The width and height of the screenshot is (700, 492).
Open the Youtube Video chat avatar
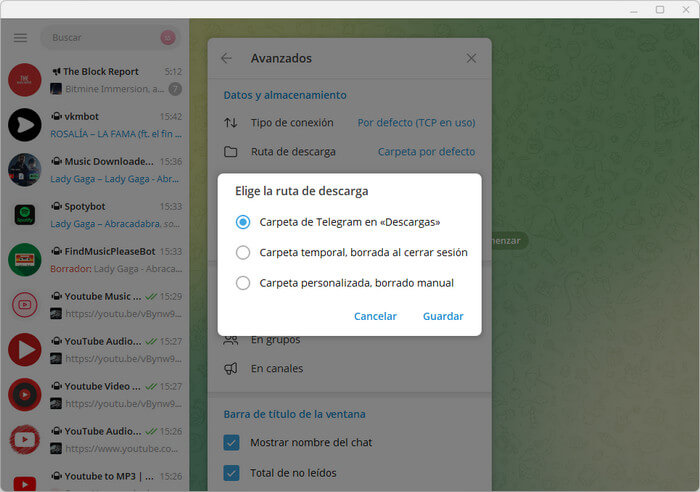coord(25,395)
